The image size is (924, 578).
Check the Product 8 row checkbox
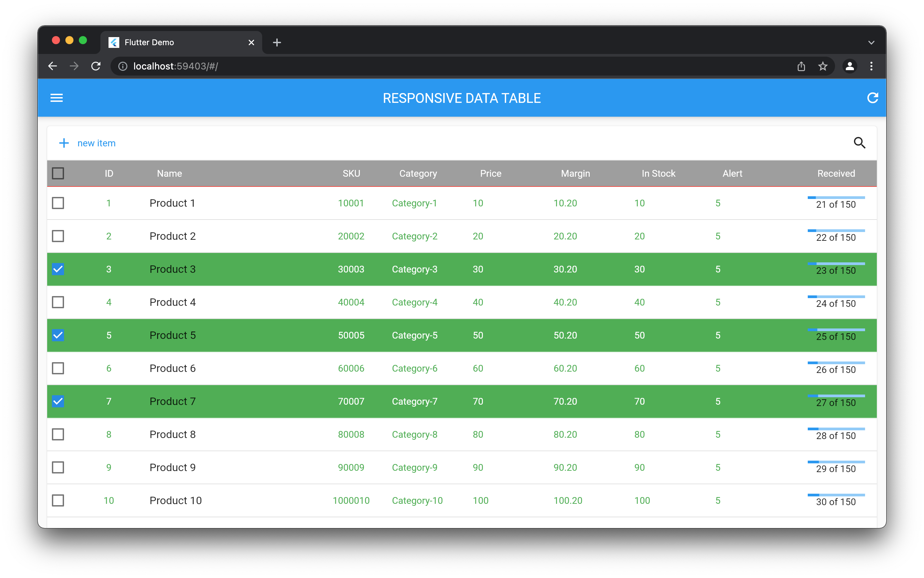pos(58,434)
